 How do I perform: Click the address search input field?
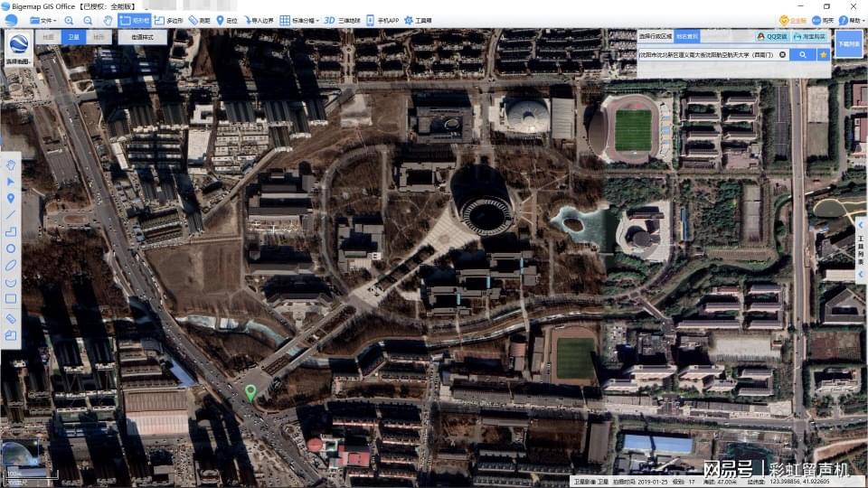point(707,54)
